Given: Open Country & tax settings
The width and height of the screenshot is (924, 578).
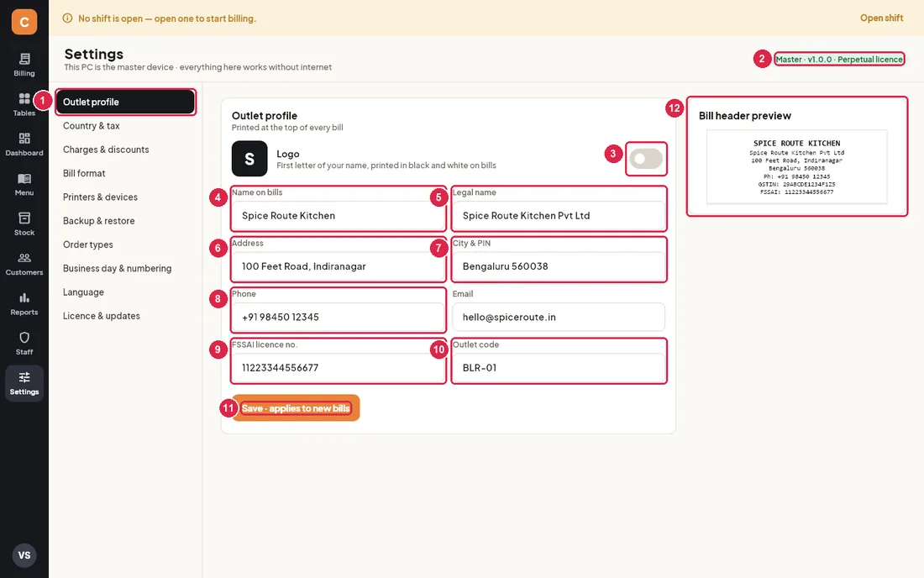Looking at the screenshot, I should tap(125, 126).
